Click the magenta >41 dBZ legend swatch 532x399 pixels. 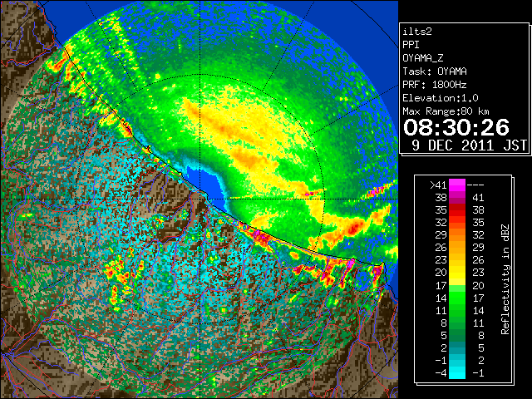tap(457, 185)
